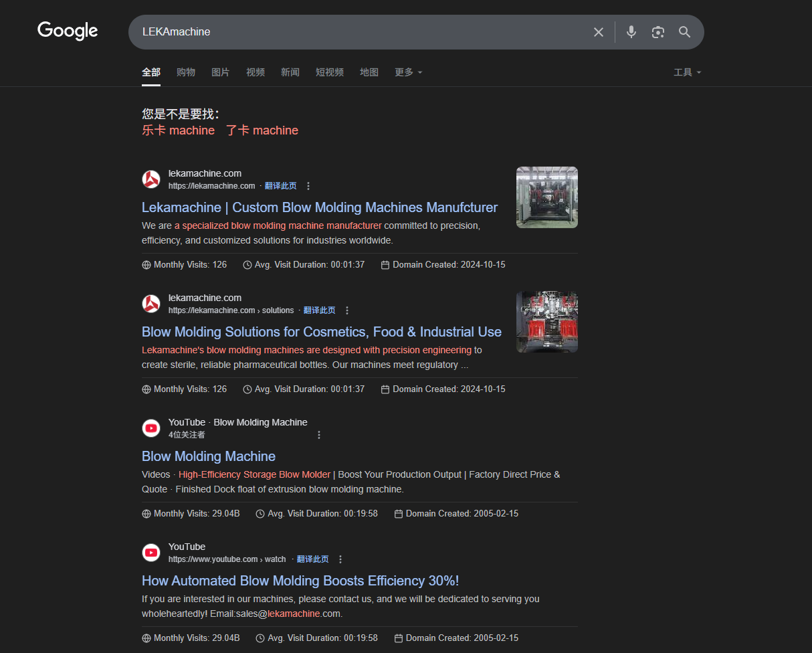Click the Google logo

point(68,31)
